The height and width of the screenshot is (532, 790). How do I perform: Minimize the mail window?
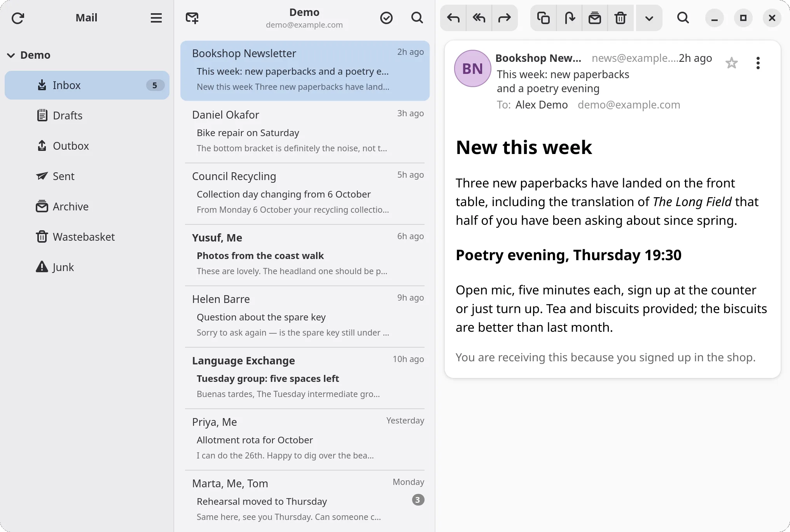point(715,18)
